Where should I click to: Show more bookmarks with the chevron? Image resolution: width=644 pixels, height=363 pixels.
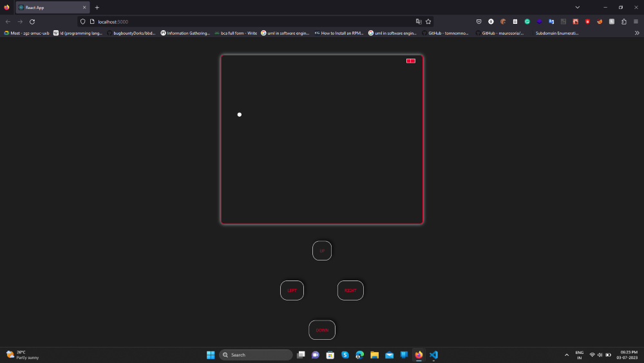[637, 33]
